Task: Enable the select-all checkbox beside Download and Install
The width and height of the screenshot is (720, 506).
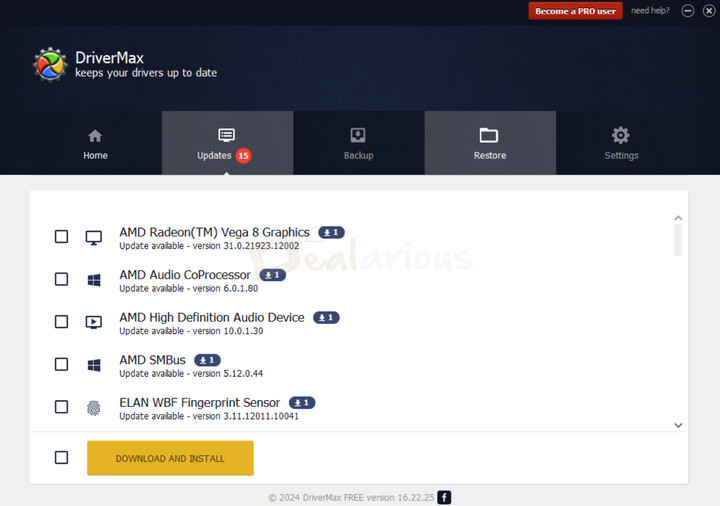Action: (x=61, y=457)
